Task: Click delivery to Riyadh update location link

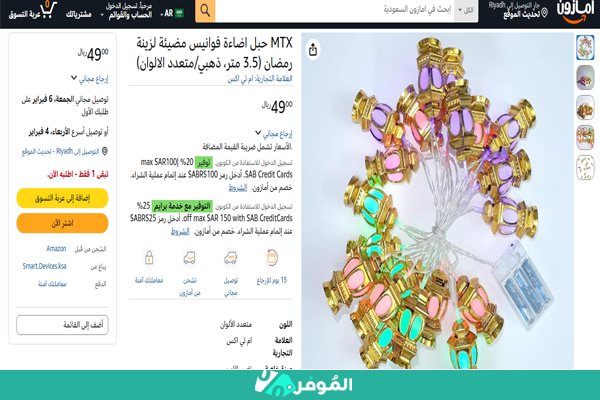Action: point(60,152)
